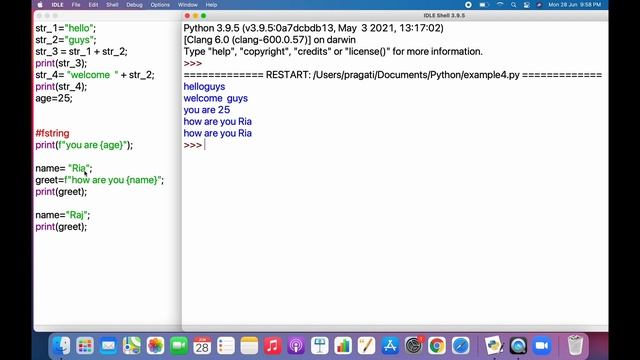This screenshot has height=360, width=640.
Task: Open Spotlight search in menu bar
Action: pyautogui.click(x=513, y=5)
